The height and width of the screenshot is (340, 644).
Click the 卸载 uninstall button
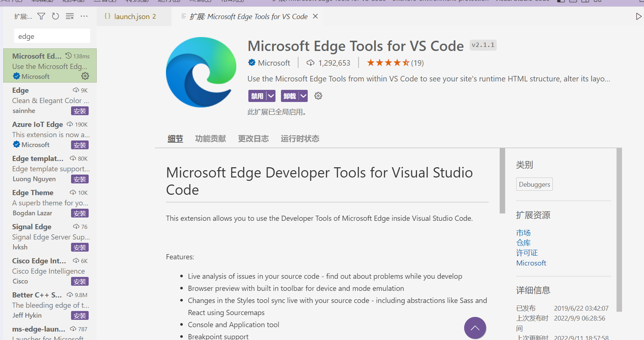click(x=290, y=96)
